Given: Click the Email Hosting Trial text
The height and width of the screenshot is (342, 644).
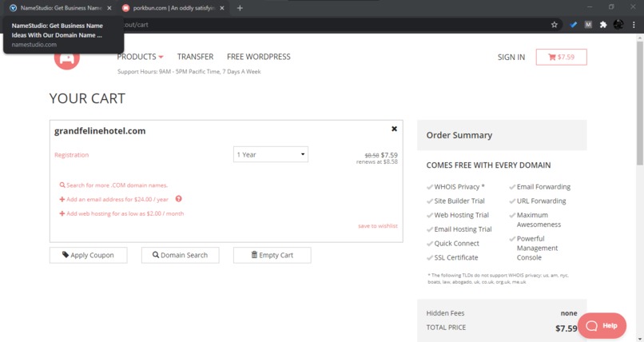Looking at the screenshot, I should [463, 229].
